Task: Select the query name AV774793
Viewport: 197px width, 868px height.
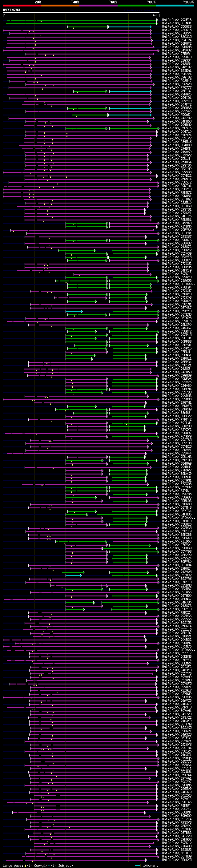Action: 11,10
